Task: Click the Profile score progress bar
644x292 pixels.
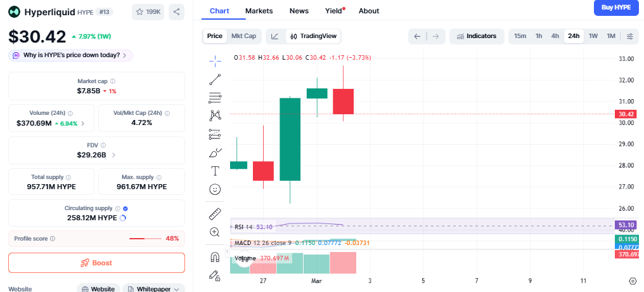Action: (145, 239)
